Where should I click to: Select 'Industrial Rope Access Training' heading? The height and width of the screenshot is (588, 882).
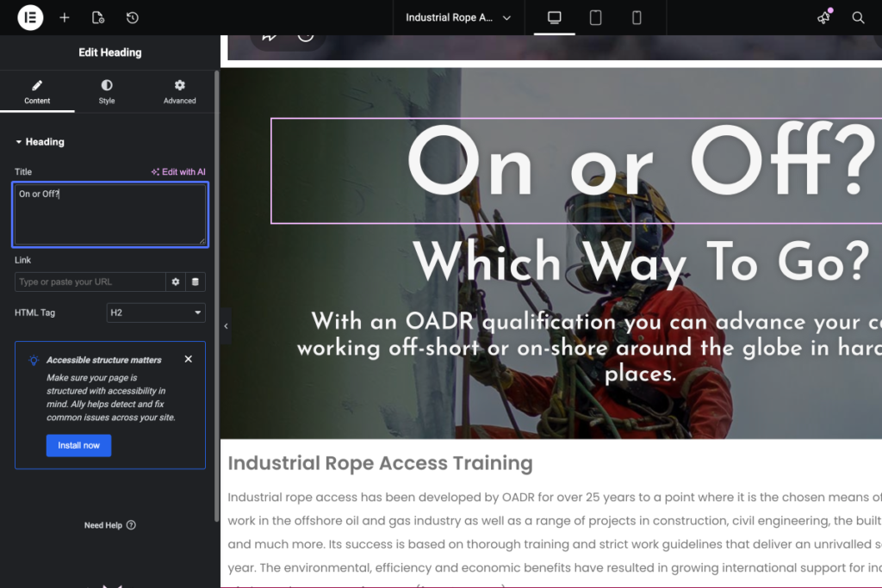(380, 463)
